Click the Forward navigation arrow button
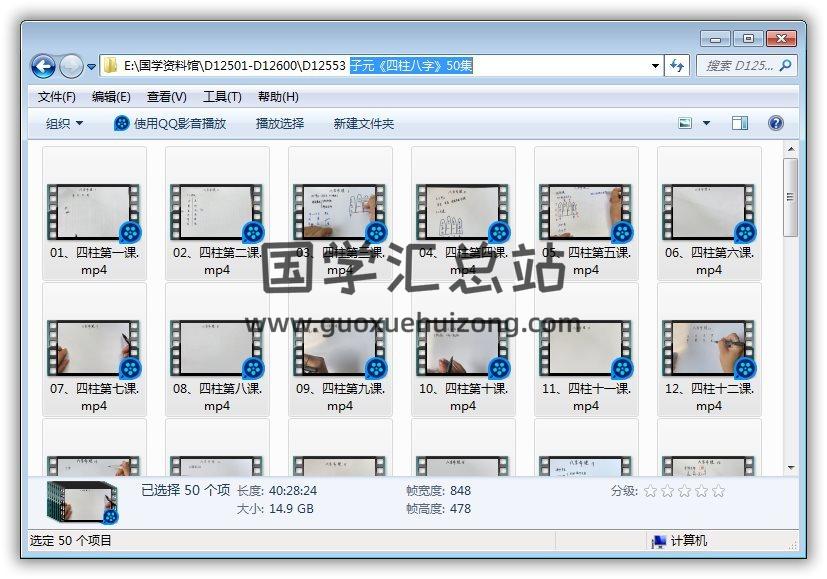 (x=71, y=66)
